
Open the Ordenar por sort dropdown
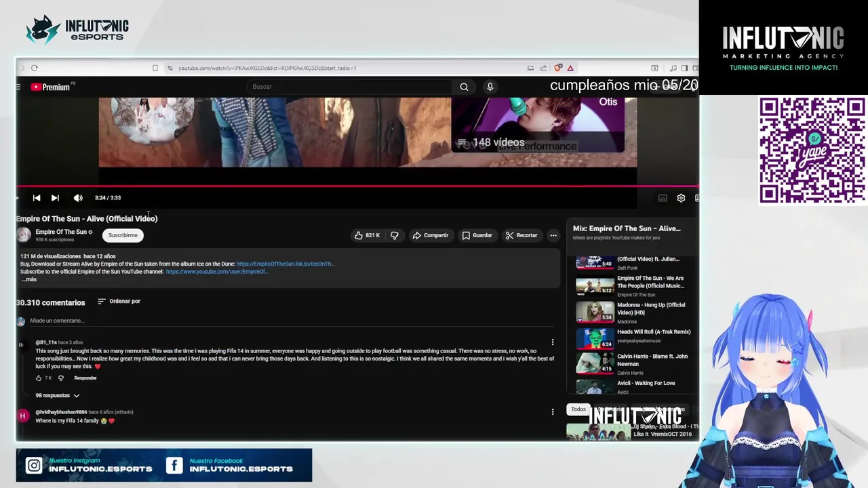119,301
